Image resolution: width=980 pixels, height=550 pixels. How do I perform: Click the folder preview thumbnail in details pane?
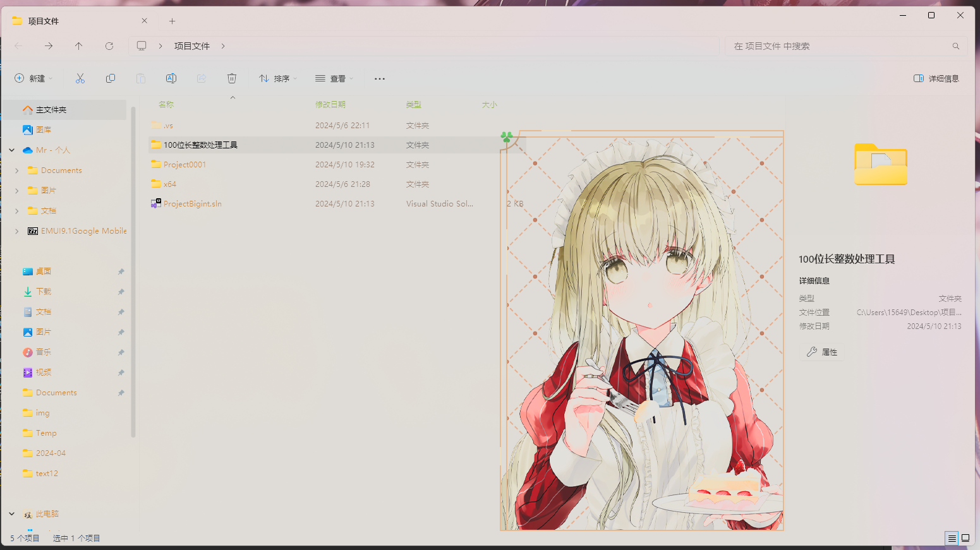click(880, 164)
